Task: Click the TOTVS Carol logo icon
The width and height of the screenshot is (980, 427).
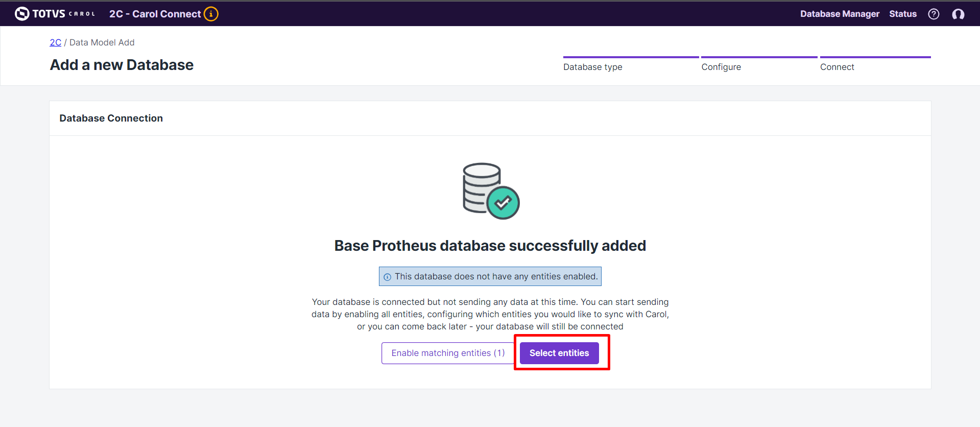Action: tap(22, 14)
